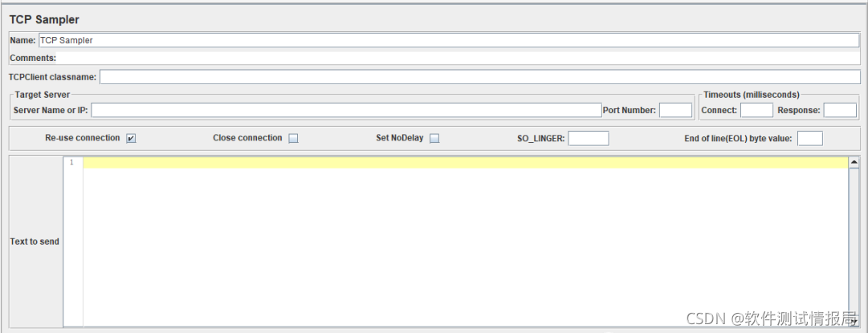Click the Text to send label

pyautogui.click(x=35, y=242)
